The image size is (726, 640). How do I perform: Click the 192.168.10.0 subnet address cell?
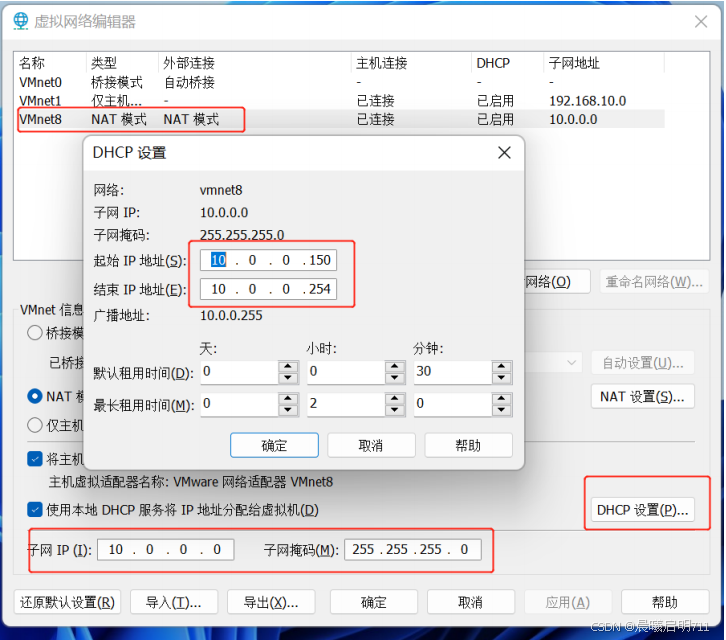pyautogui.click(x=588, y=100)
